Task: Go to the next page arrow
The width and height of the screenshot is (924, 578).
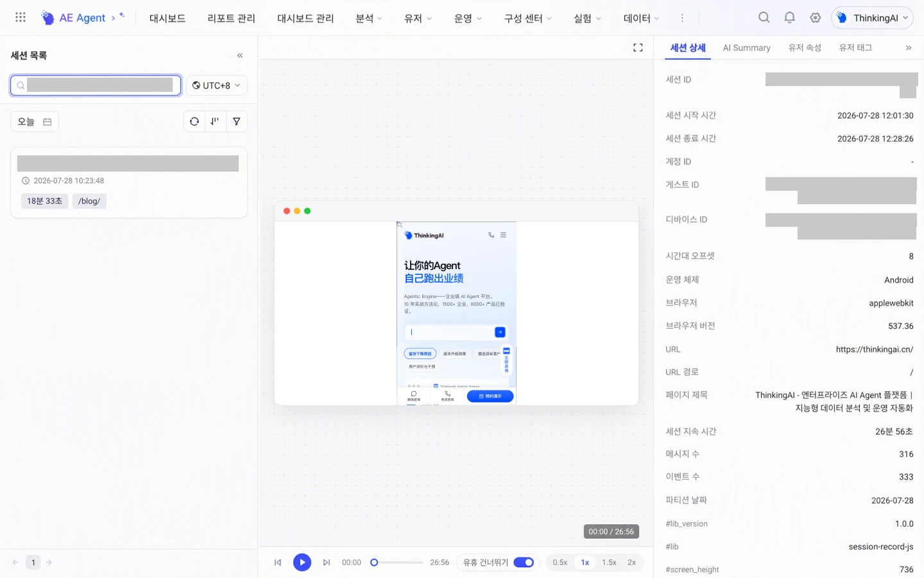Action: (49, 563)
